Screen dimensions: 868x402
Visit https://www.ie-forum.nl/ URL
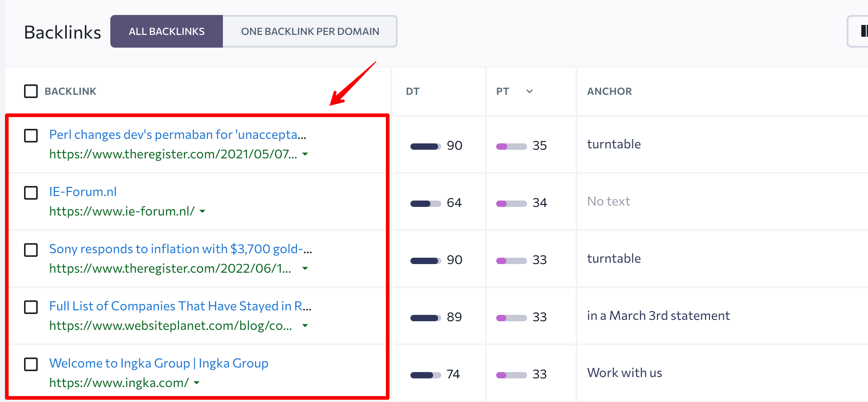click(x=122, y=211)
